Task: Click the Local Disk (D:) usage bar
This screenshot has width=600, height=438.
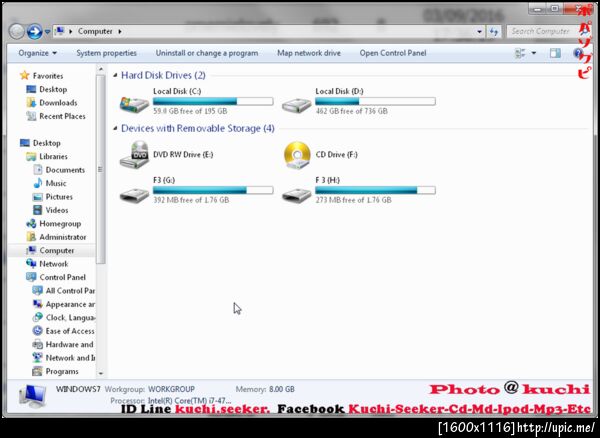Action: [x=375, y=101]
